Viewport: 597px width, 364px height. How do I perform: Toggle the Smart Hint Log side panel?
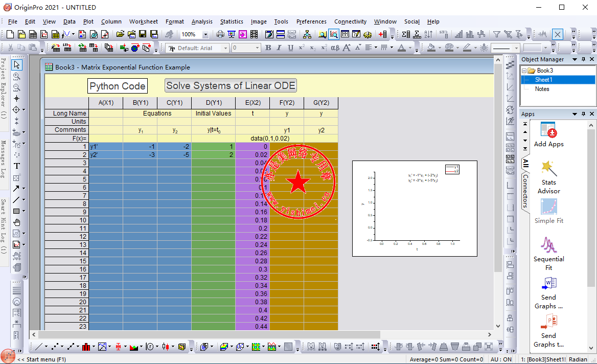click(x=4, y=226)
